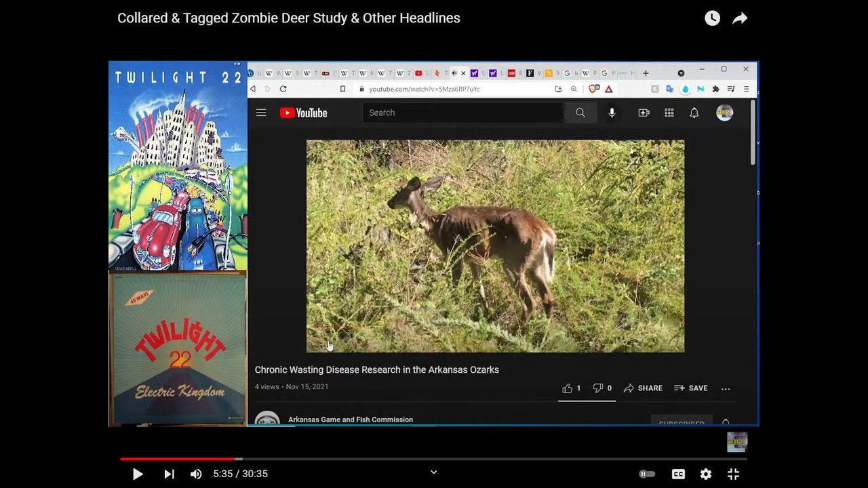Open Arkansas Game and Fish Commission channel

pos(350,420)
